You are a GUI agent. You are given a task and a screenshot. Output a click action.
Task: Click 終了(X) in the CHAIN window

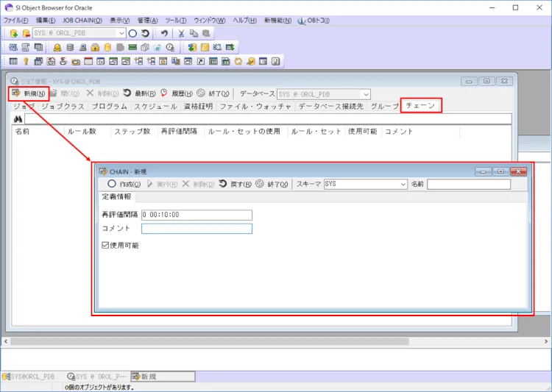click(x=272, y=184)
